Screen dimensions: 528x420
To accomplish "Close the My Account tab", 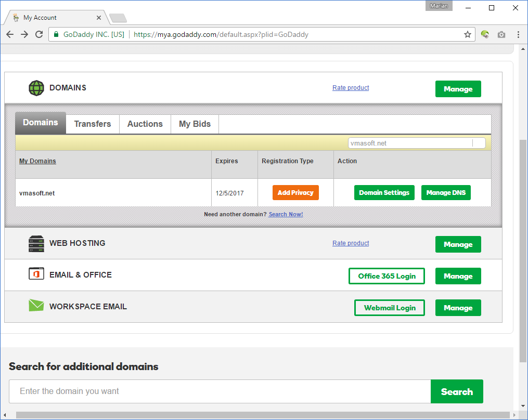I will 99,18.
